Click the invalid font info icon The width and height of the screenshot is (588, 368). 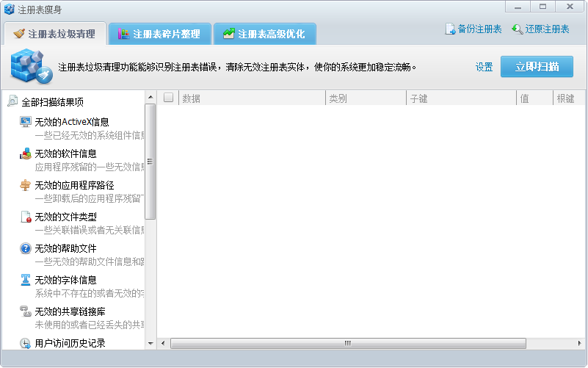click(26, 280)
